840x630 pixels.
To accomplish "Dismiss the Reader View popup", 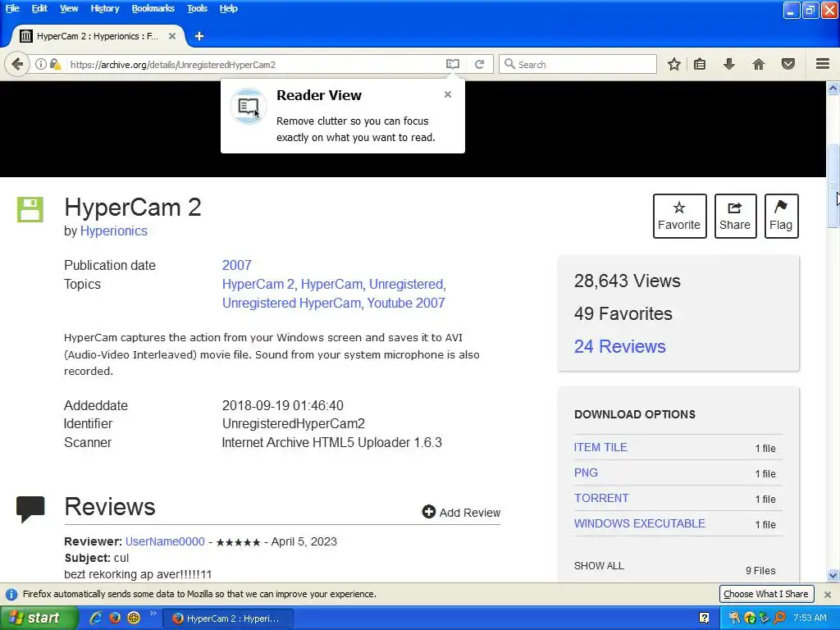I will tap(448, 94).
